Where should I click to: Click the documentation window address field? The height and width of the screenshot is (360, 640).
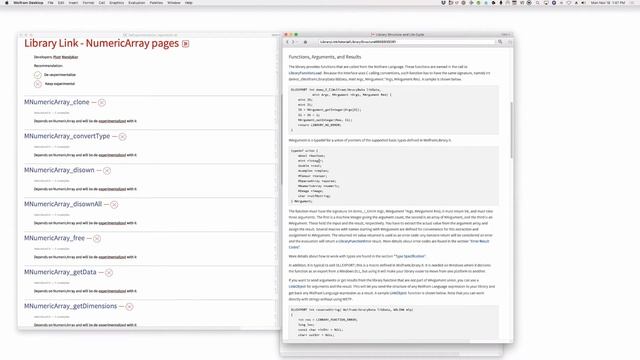407,42
